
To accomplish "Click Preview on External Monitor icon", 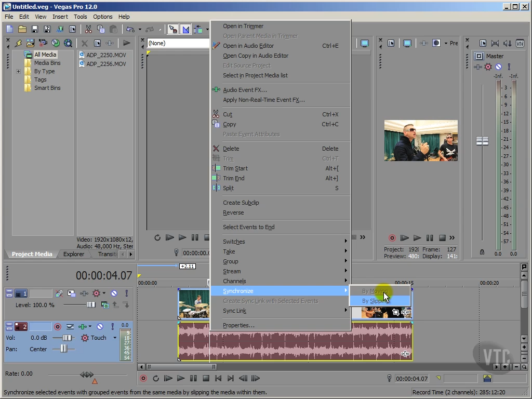I will (x=407, y=43).
